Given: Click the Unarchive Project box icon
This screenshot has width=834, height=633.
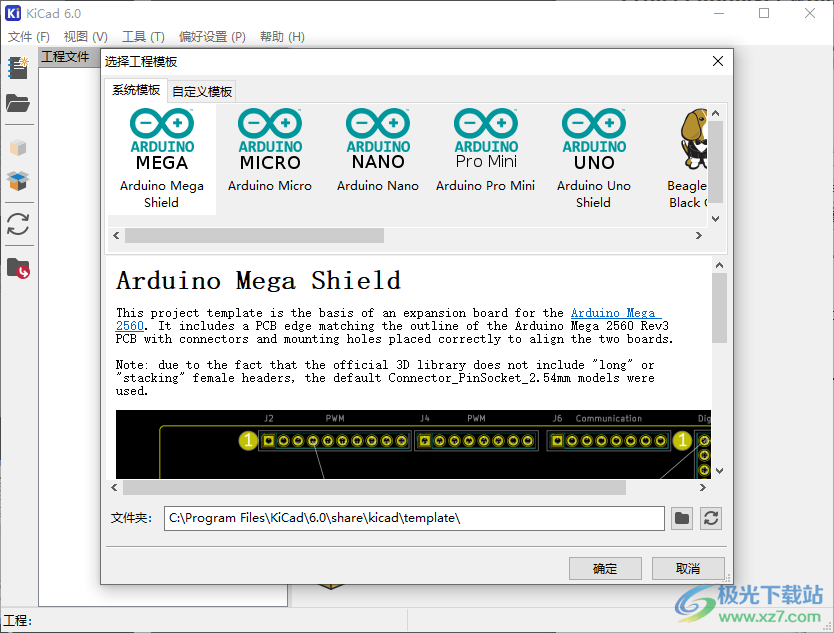Looking at the screenshot, I should [18, 182].
